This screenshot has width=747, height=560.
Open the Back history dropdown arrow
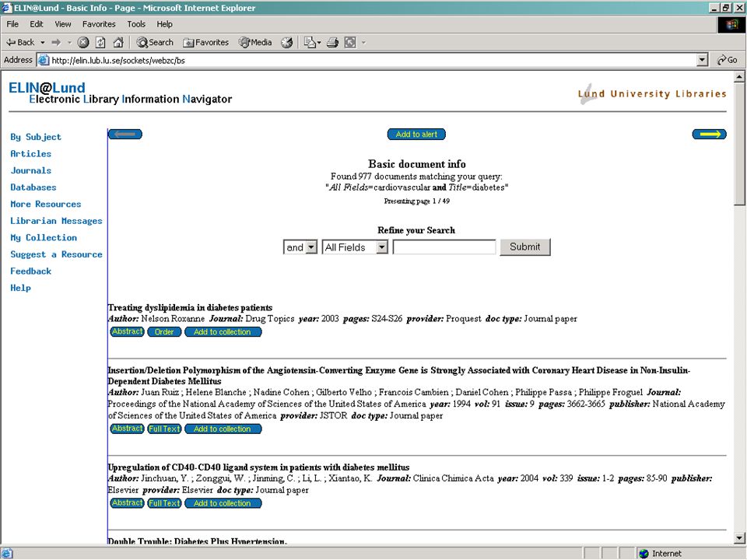42,42
